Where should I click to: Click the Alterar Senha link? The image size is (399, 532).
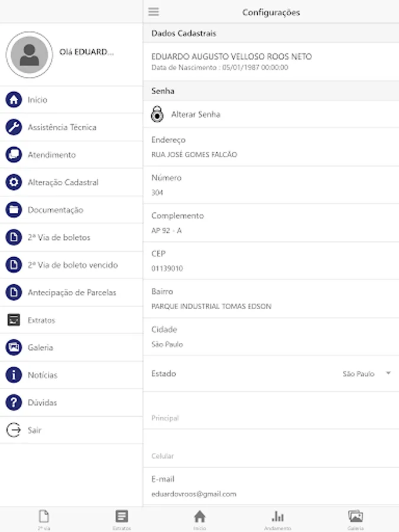tap(196, 114)
